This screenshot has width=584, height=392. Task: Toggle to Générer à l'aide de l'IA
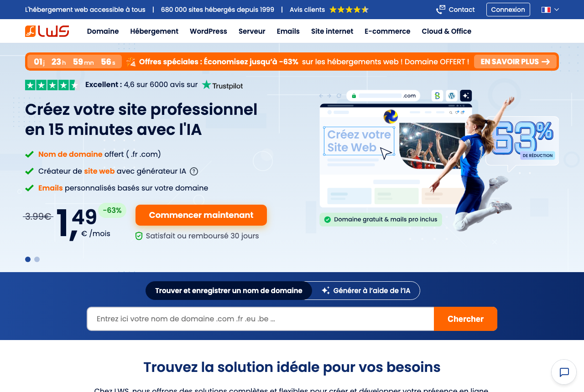366,291
